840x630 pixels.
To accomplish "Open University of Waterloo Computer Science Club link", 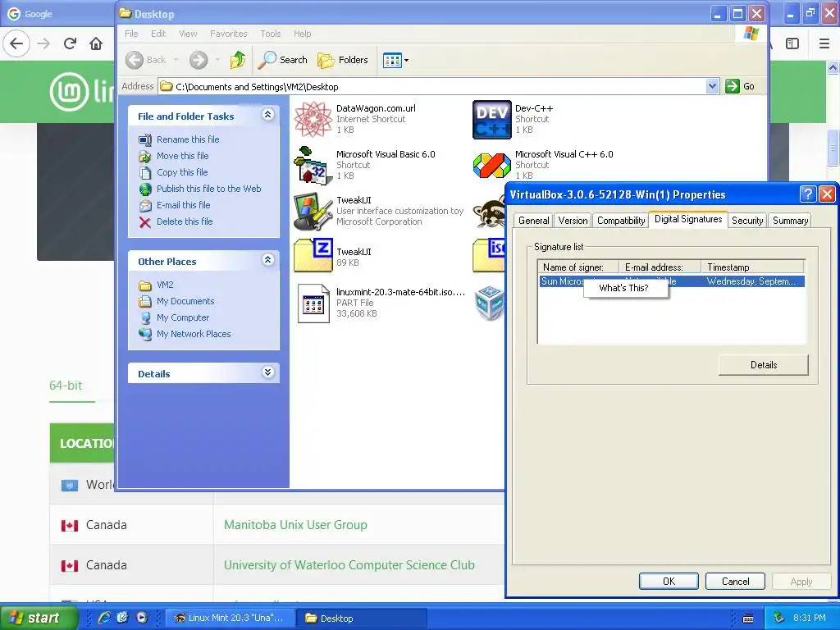I will click(x=349, y=565).
